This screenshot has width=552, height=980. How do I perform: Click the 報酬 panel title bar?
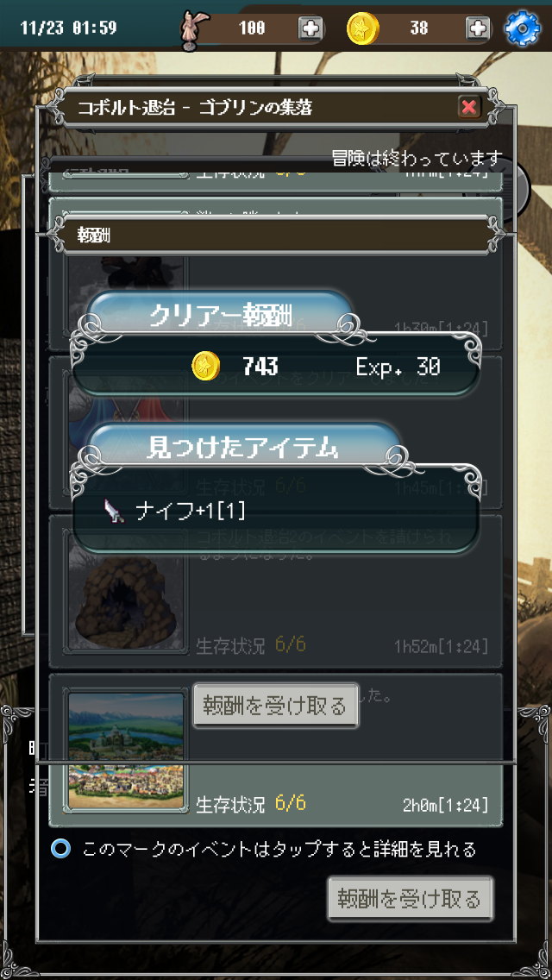pyautogui.click(x=276, y=235)
